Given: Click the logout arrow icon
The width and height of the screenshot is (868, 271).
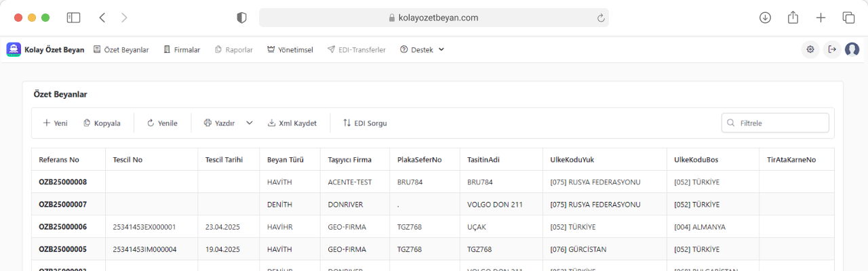Looking at the screenshot, I should point(832,49).
